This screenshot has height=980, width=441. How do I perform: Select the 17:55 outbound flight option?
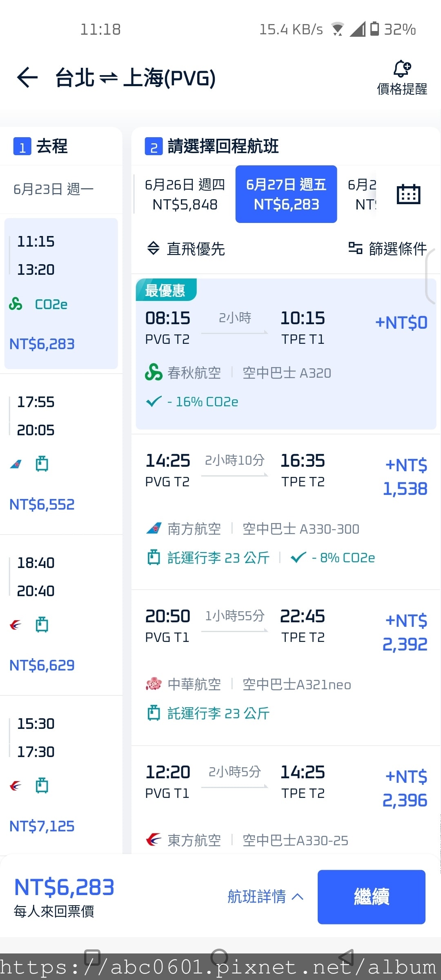tap(61, 453)
